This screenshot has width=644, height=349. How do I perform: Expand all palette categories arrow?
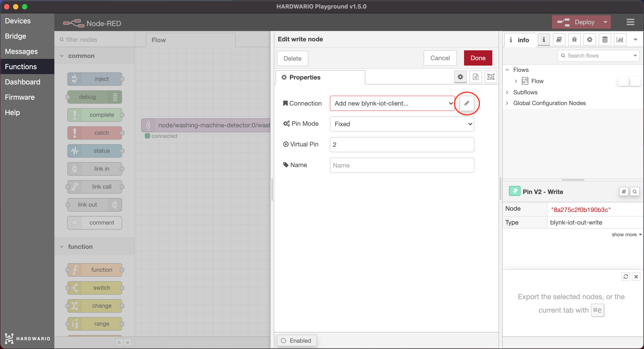(127, 342)
